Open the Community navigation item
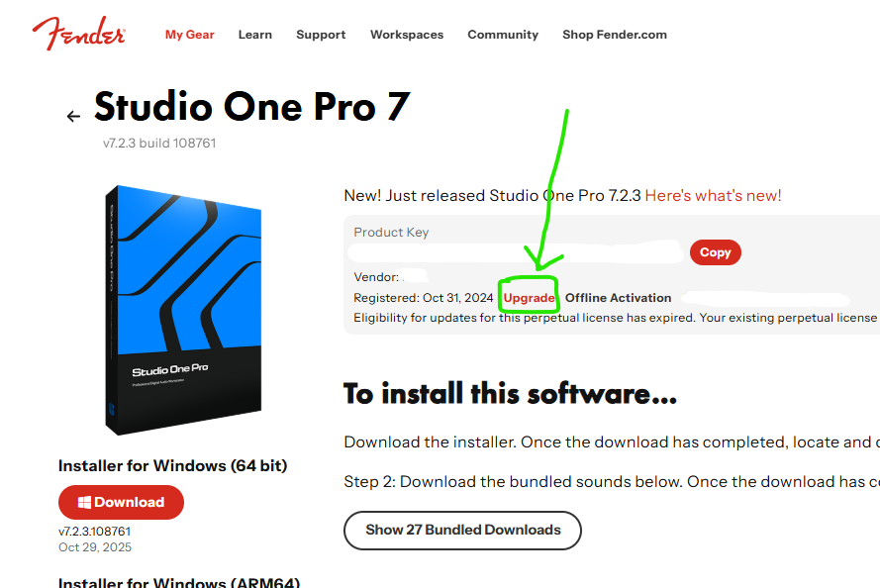 (503, 35)
